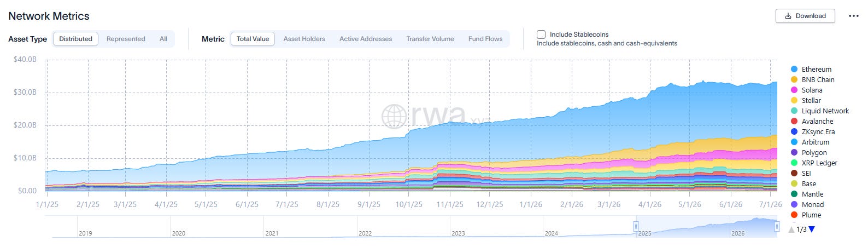Click 2019 on the timeline navigator
This screenshot has height=247, width=868.
85,233
